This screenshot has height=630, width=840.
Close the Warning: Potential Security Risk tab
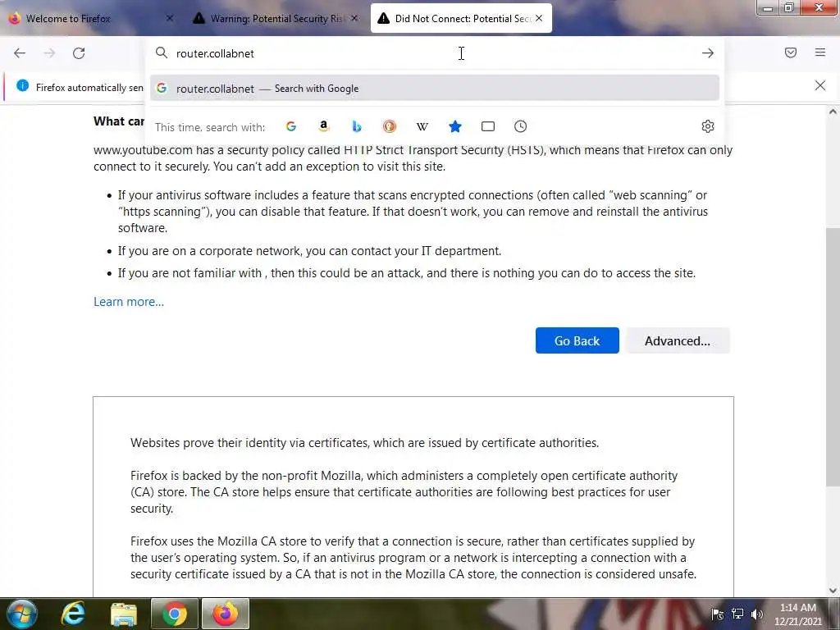pyautogui.click(x=354, y=18)
